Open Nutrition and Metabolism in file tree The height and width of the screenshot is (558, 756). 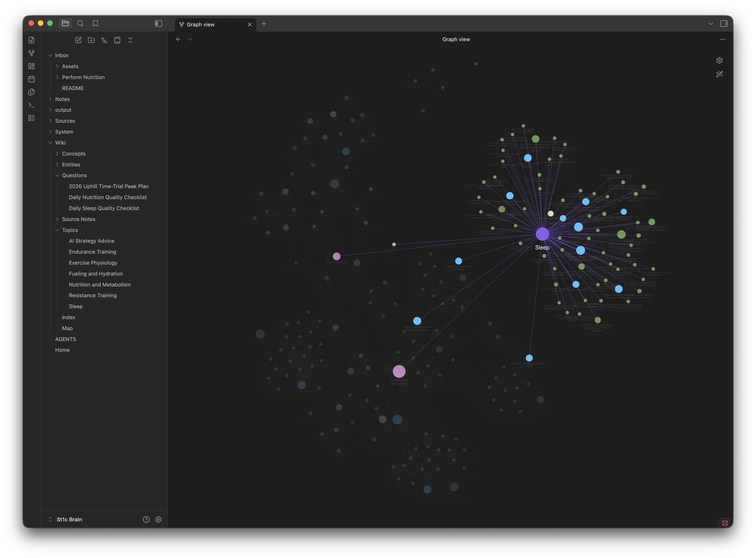tap(100, 285)
